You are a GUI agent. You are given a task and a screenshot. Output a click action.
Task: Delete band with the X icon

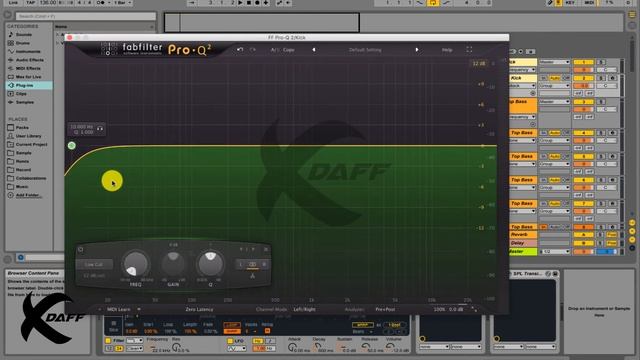[266, 249]
